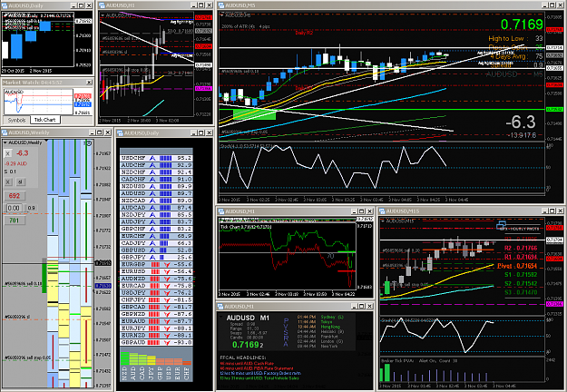Click the -9.29 AUD loss text in Weekly panel
Screen dimensions: 567x392
coord(16,164)
